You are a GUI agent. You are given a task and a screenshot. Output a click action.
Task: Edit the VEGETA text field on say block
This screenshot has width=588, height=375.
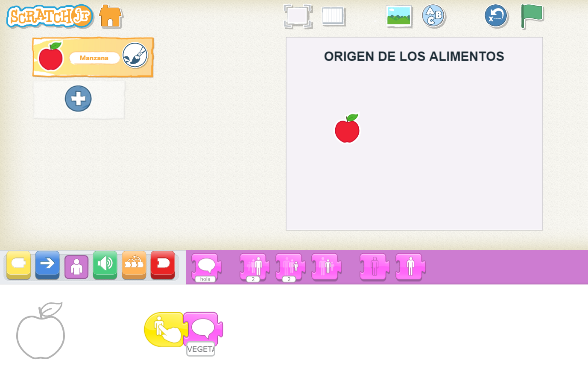pos(201,349)
